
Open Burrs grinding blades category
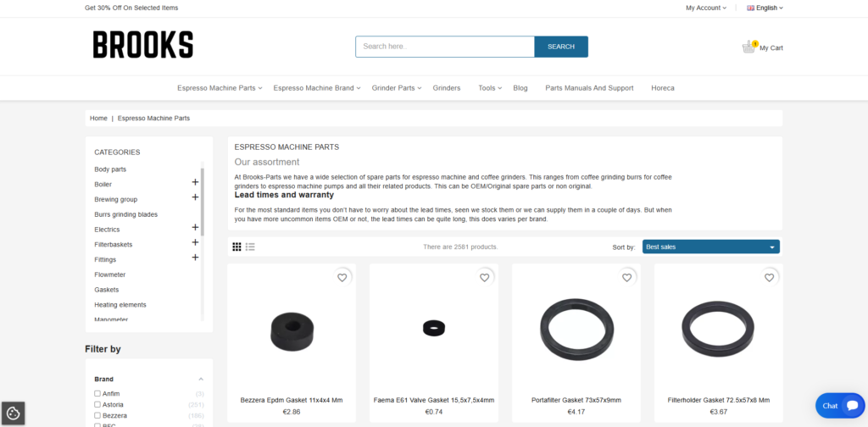click(125, 214)
